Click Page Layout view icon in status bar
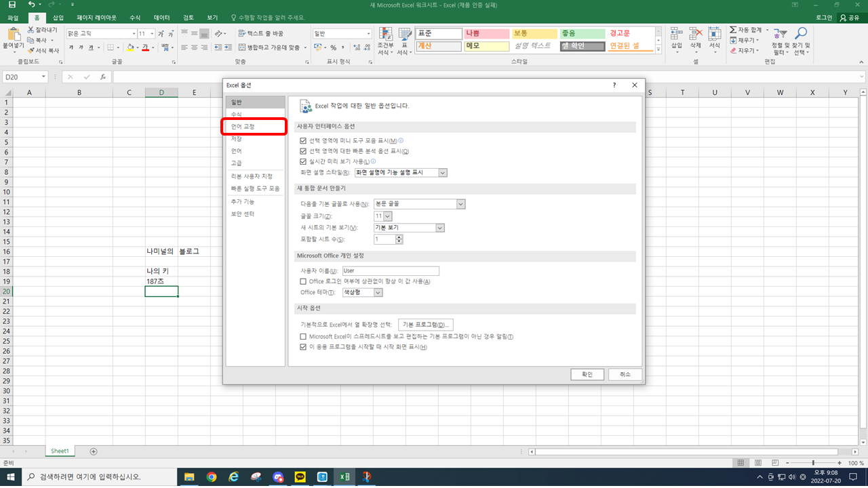 (759, 463)
